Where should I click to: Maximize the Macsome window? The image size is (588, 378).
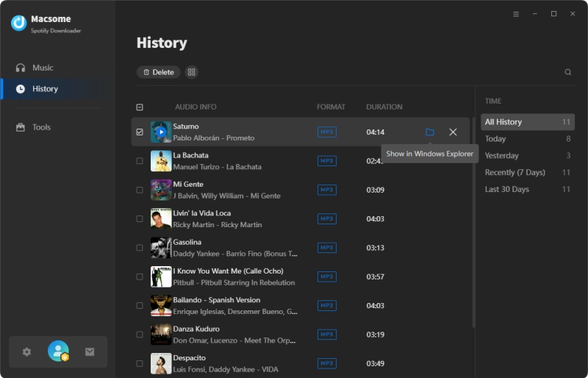coord(553,14)
